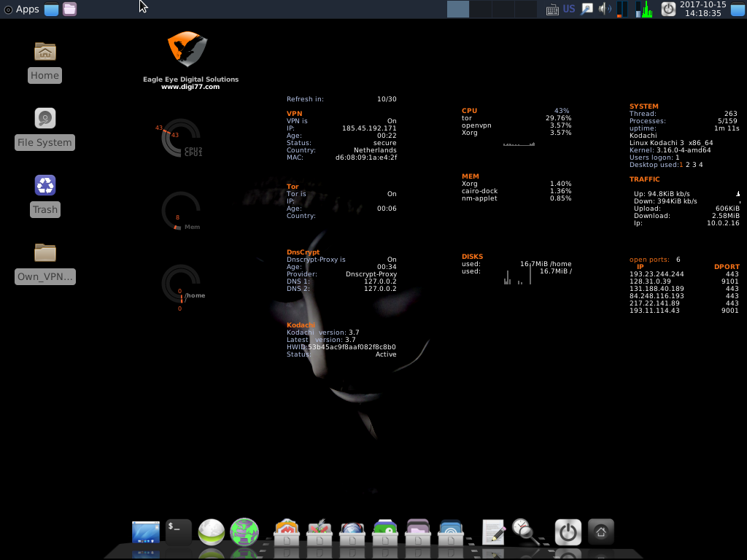The width and height of the screenshot is (747, 560).
Task: Click the show desktop icon in dock
Action: click(x=146, y=532)
